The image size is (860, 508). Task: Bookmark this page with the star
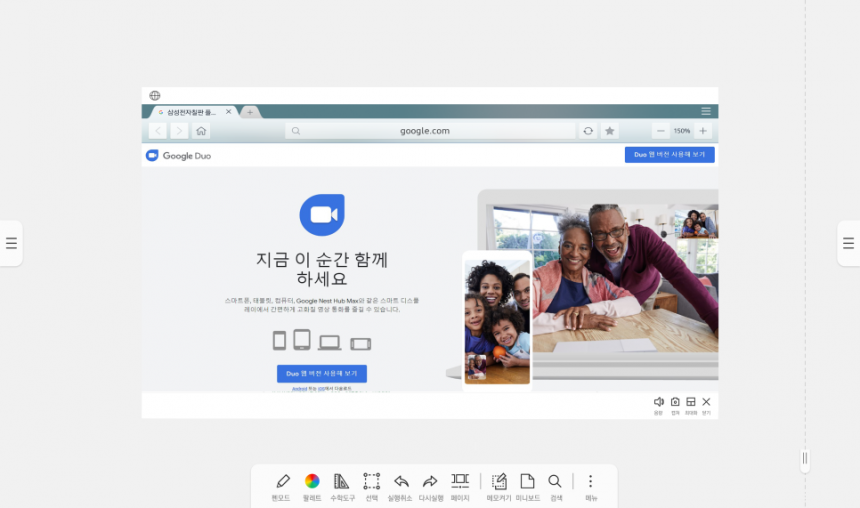609,131
